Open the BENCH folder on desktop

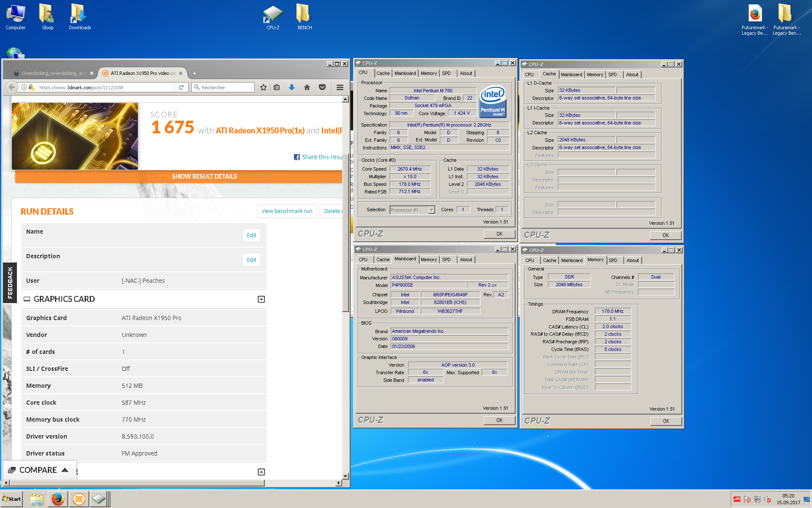(304, 17)
